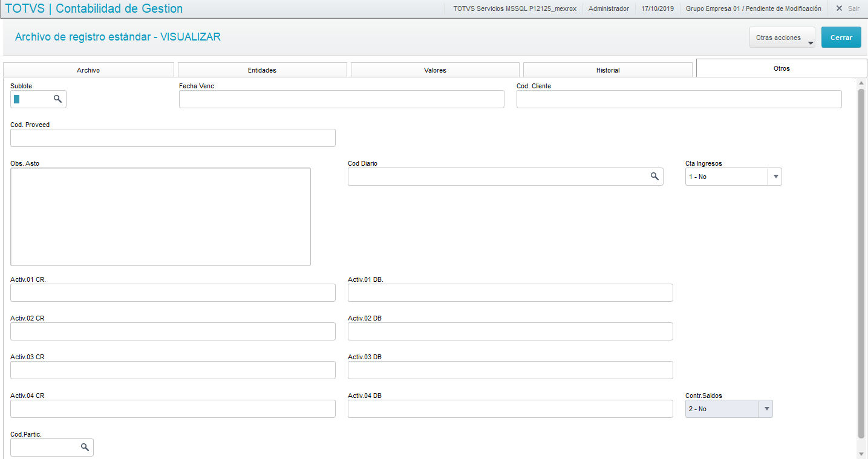
Task: Open the Sublote lookup magnifier
Action: pyautogui.click(x=58, y=99)
